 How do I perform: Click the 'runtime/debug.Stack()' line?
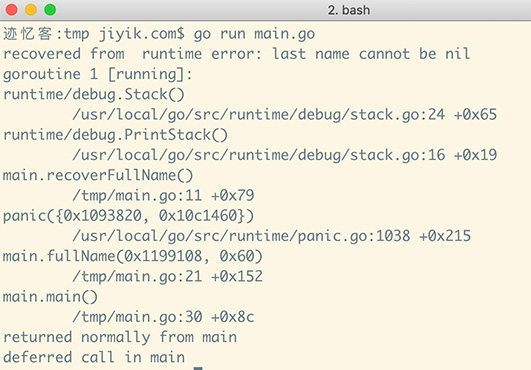[93, 94]
